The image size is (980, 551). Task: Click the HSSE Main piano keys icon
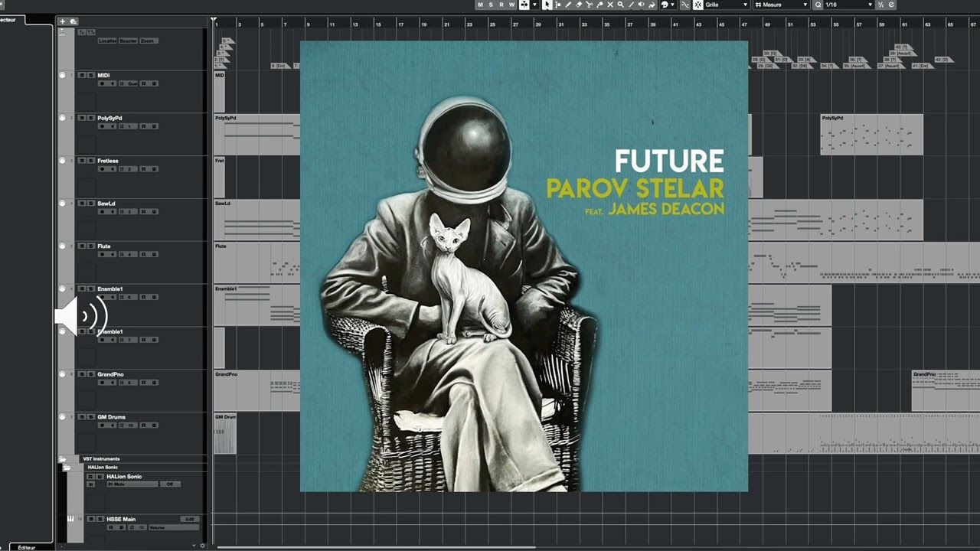pyautogui.click(x=70, y=519)
